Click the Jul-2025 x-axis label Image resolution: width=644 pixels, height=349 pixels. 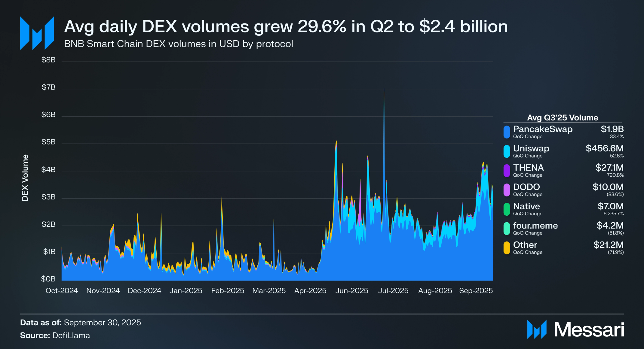(393, 291)
